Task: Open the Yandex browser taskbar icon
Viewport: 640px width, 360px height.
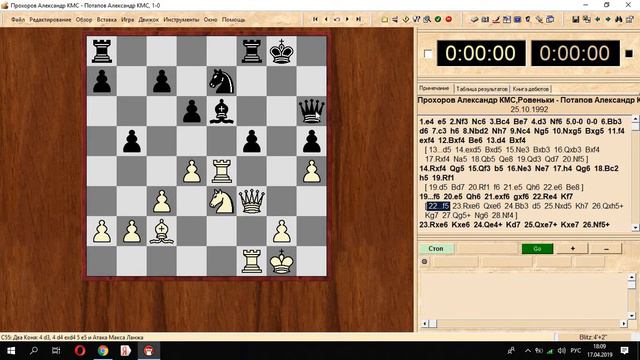Action: pos(125,351)
